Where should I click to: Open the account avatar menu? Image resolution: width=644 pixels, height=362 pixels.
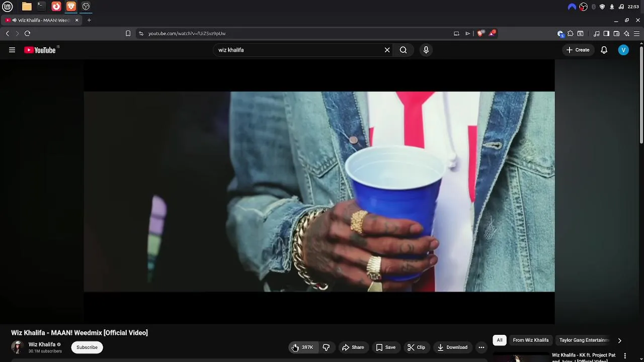623,50
